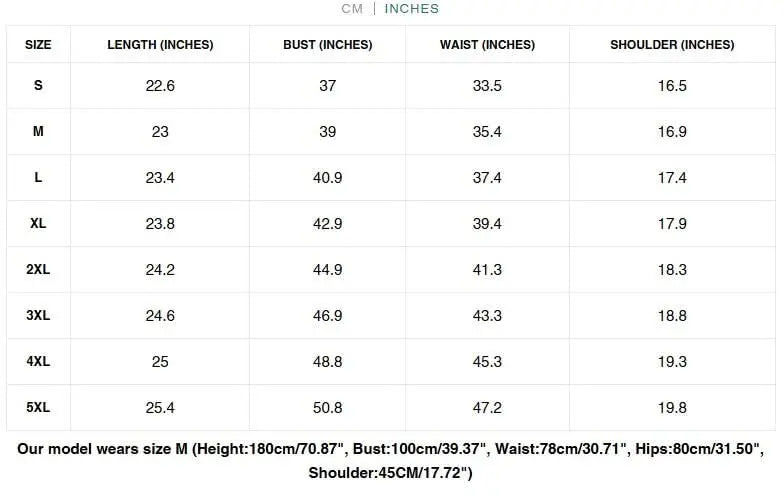Click the SIZE column header
This screenshot has height=503, width=784.
point(38,45)
